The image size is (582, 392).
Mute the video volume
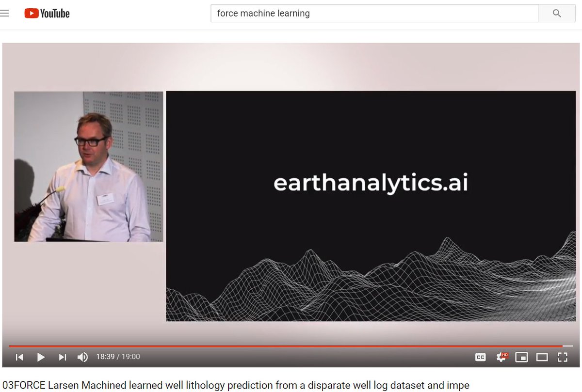82,357
